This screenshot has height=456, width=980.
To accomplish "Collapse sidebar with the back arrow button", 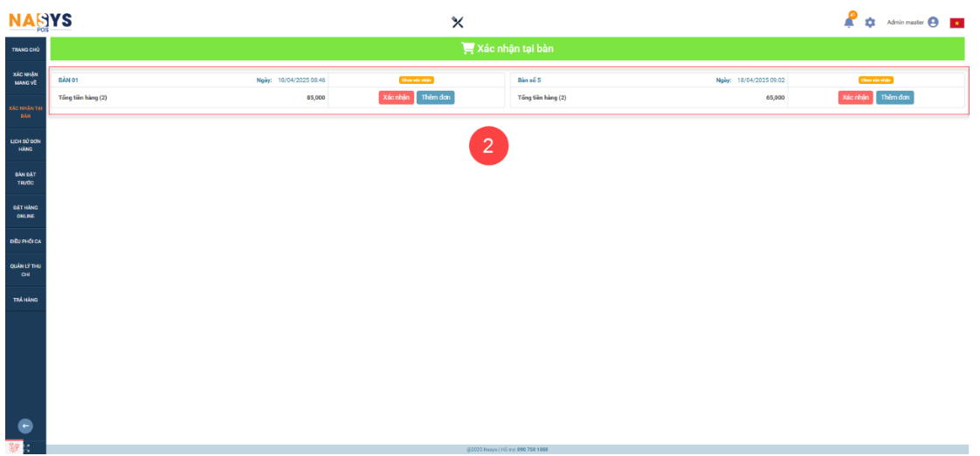I will tap(25, 426).
